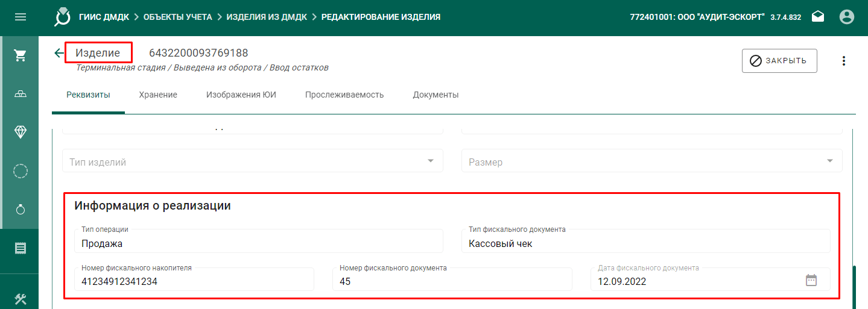Open the ingots bars sidebar icon

[x=20, y=94]
